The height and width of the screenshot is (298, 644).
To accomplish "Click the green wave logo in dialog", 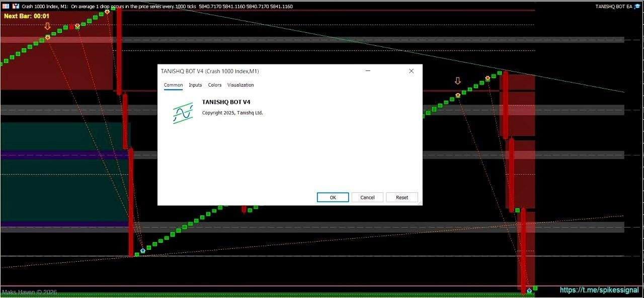I will (183, 113).
